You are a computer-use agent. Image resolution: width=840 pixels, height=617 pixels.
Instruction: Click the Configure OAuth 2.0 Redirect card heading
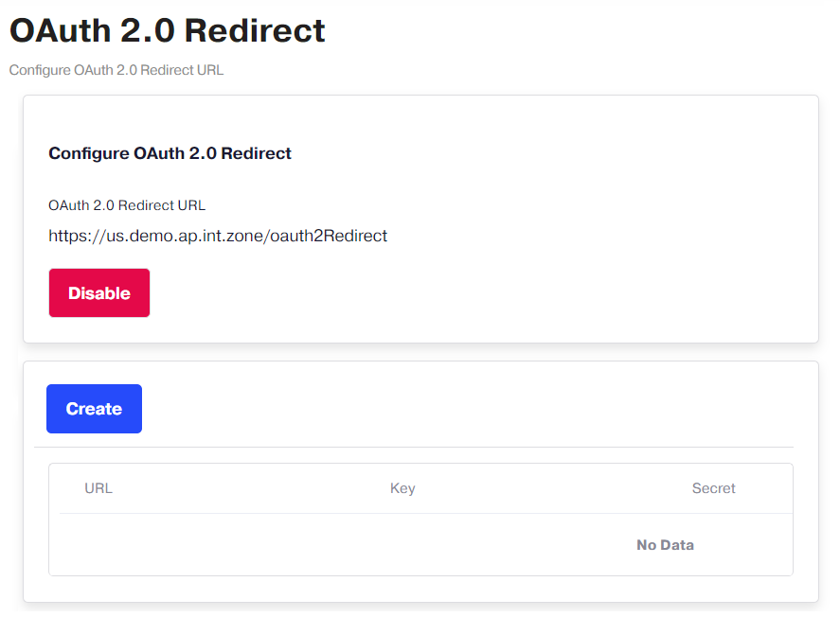click(x=170, y=153)
